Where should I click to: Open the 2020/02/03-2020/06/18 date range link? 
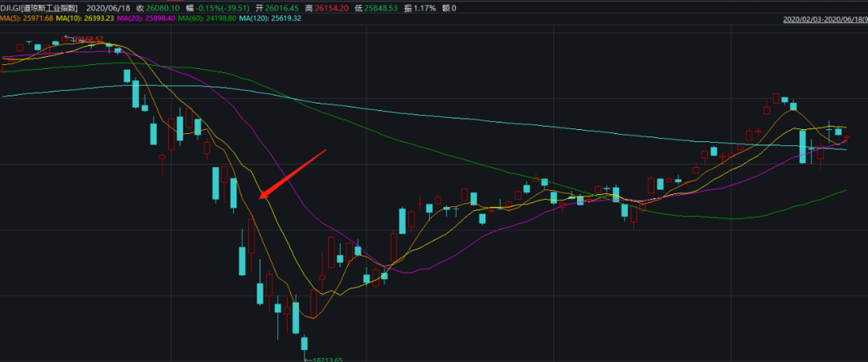(825, 19)
